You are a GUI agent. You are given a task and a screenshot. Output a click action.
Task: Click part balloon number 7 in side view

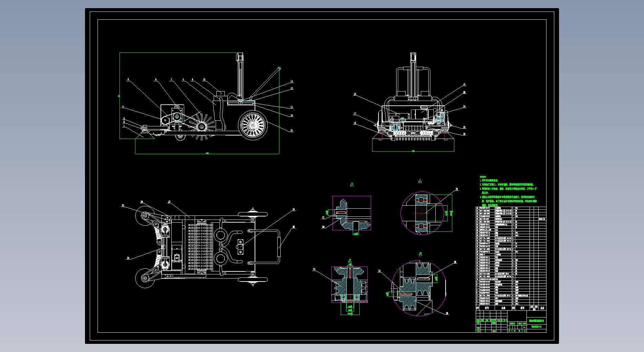coord(171,80)
